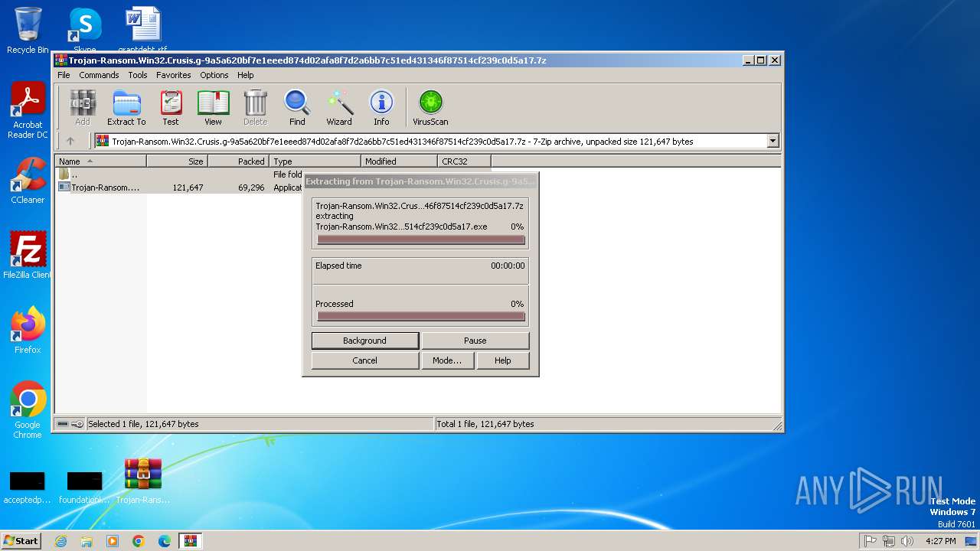Screen dimensions: 980x551
Task: Click the Extract To toolbar icon
Action: 126,108
